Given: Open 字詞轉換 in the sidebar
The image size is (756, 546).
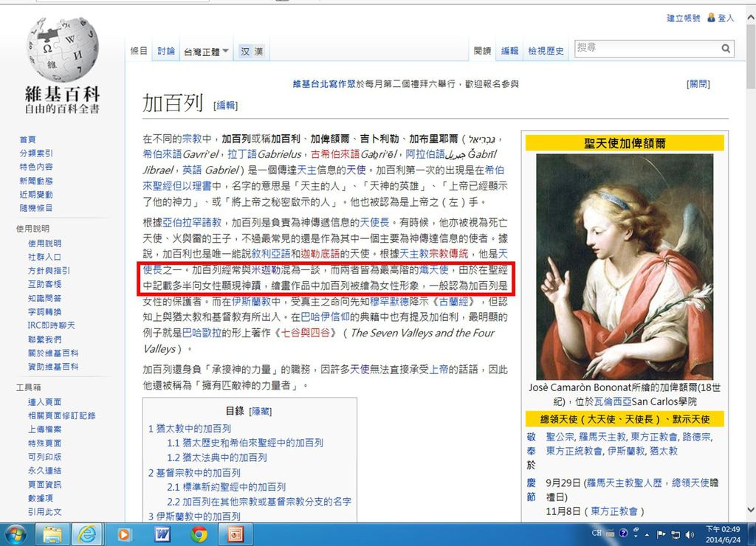Looking at the screenshot, I should pyautogui.click(x=45, y=312).
